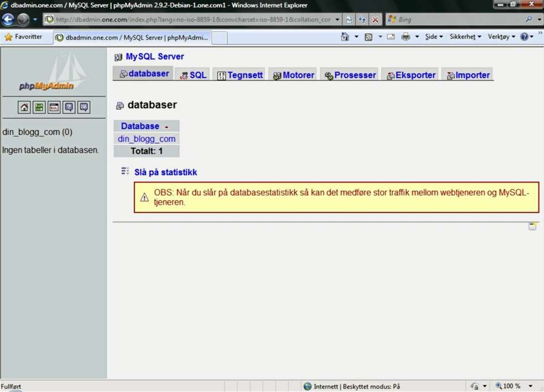
Task: Click the 100 % zoom level
Action: (511, 386)
